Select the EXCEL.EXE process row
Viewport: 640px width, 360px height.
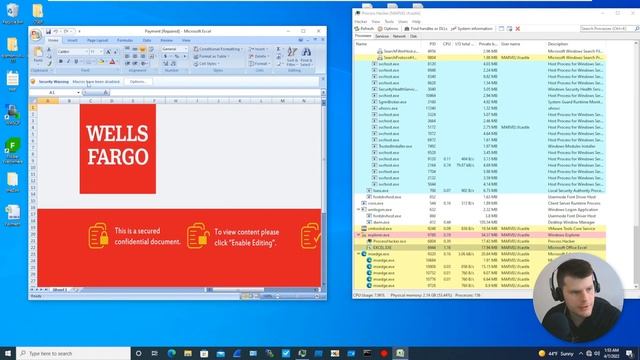click(479, 248)
